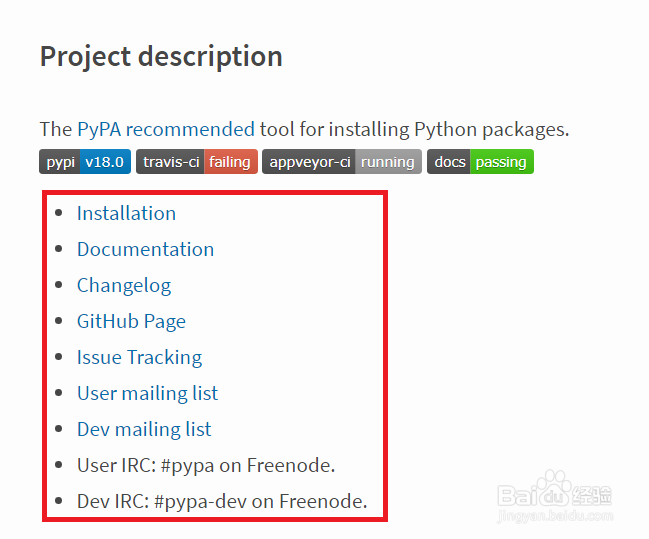The width and height of the screenshot is (649, 539).
Task: Click the "User IRC:" label text
Action: pyautogui.click(x=113, y=465)
